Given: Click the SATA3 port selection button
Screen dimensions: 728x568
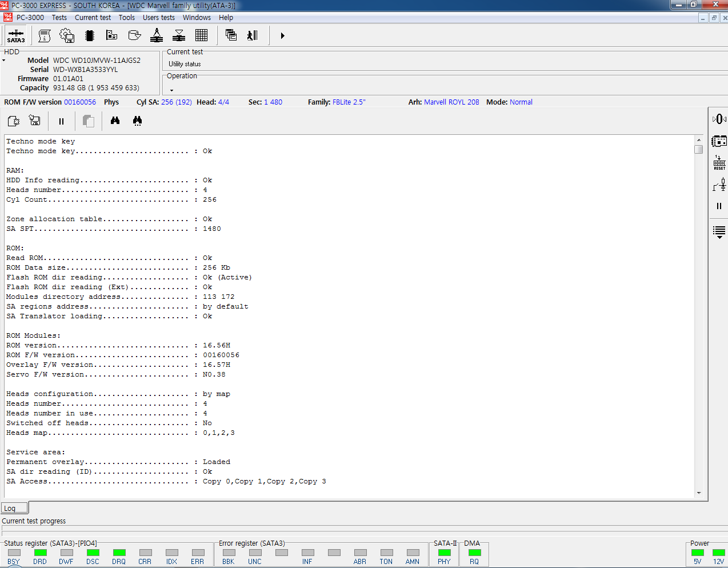Looking at the screenshot, I should pyautogui.click(x=16, y=35).
